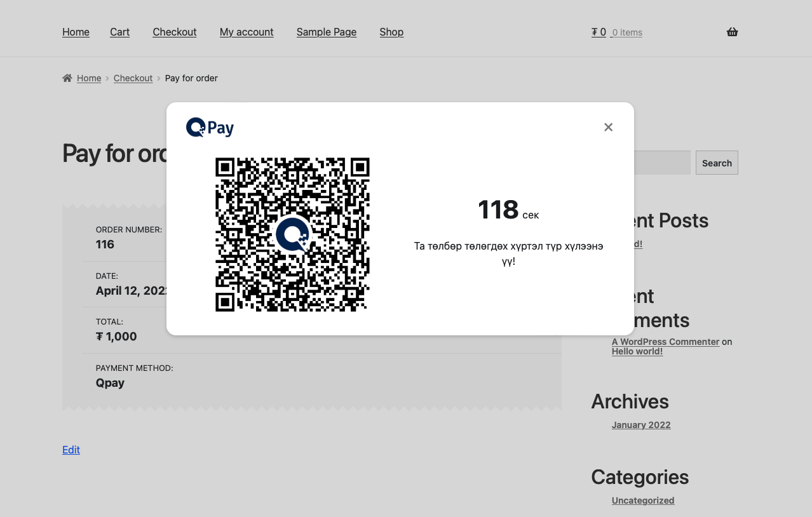Click the Categories heading

(x=640, y=477)
